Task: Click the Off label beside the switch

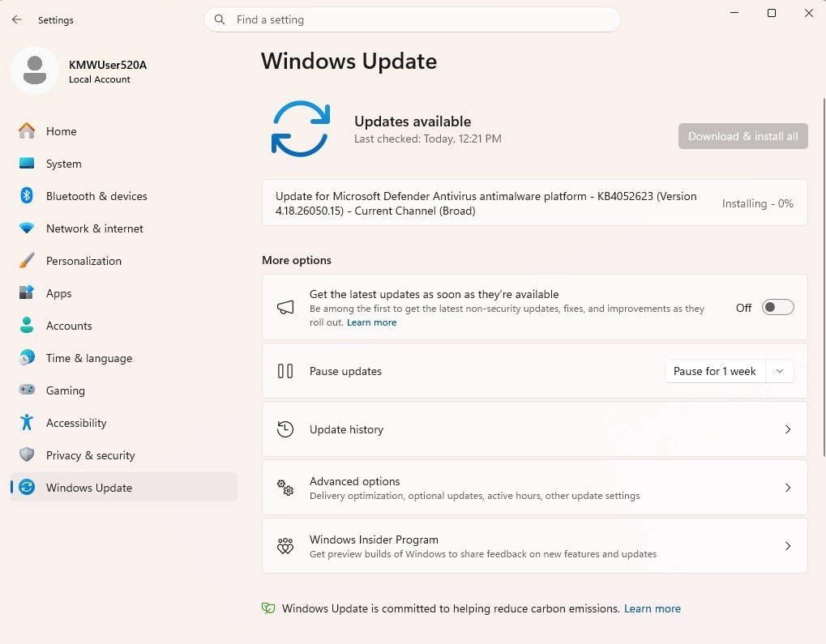Action: point(743,308)
